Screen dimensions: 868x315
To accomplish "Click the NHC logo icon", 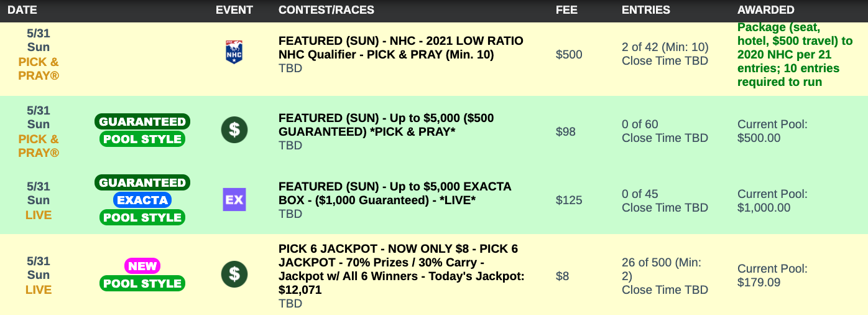I will 234,53.
